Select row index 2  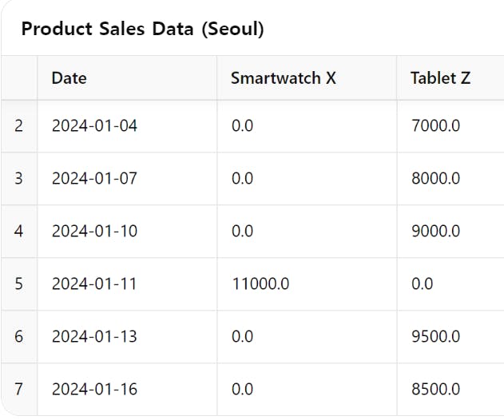pos(19,125)
